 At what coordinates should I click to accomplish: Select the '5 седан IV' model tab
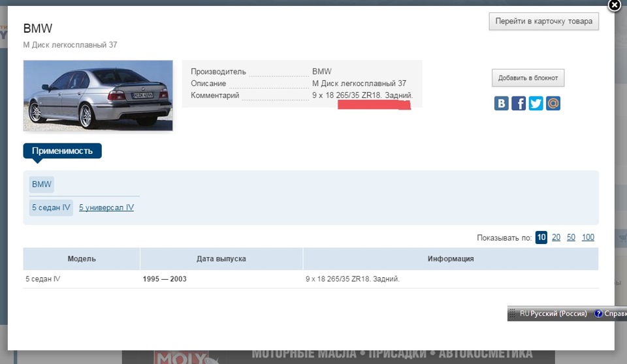[x=51, y=208]
